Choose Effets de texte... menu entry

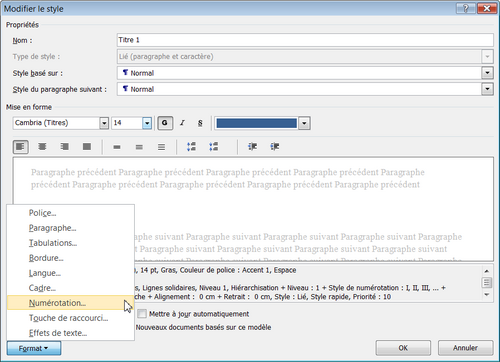tap(70, 333)
